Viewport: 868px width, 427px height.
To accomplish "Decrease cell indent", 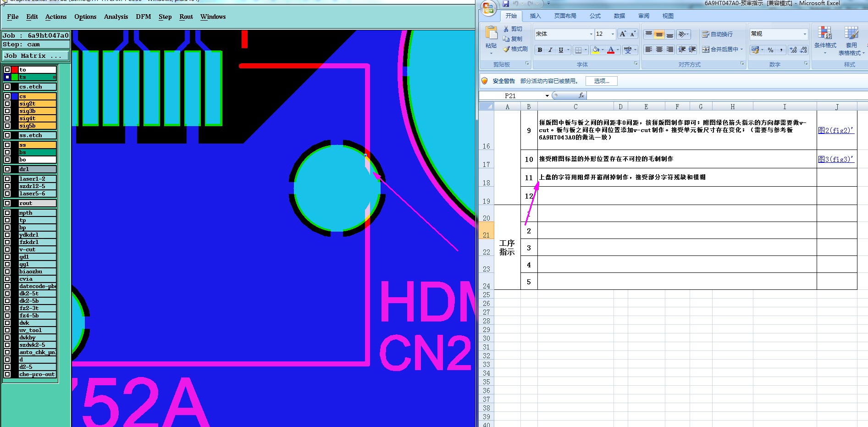I will (x=682, y=50).
